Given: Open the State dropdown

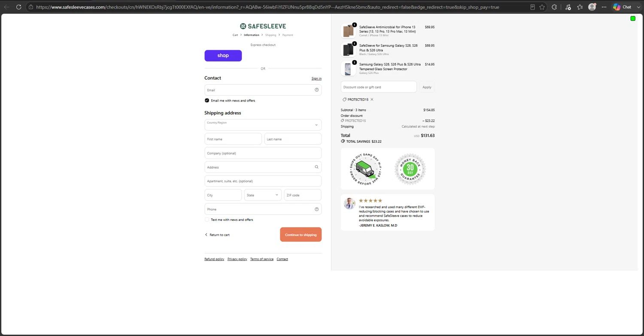Looking at the screenshot, I should click(x=263, y=195).
